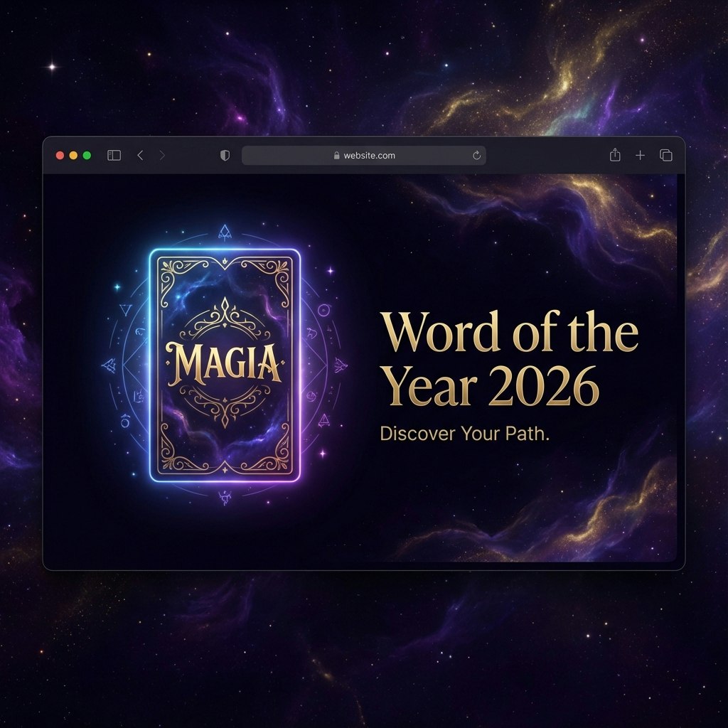Click the green zoom traffic light
Viewport: 728px width, 728px height.
[86, 155]
